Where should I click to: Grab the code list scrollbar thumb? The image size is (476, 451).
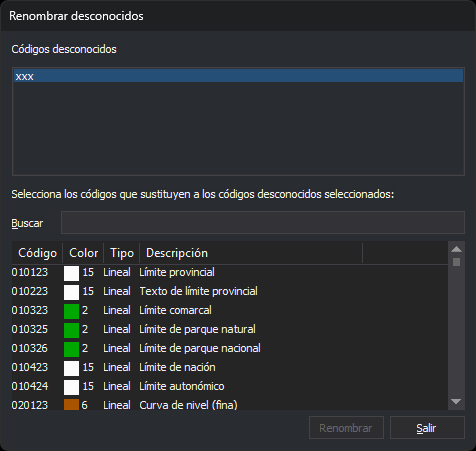click(456, 262)
